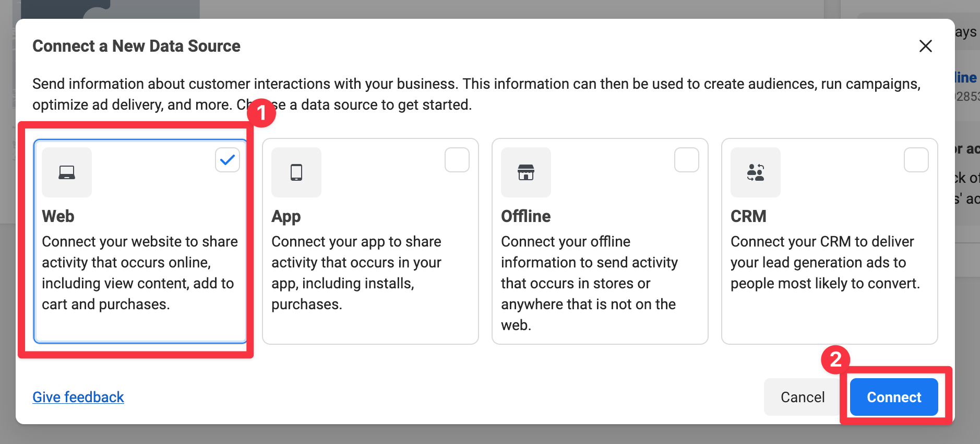
Task: Click the blue Connect button
Action: tap(894, 397)
